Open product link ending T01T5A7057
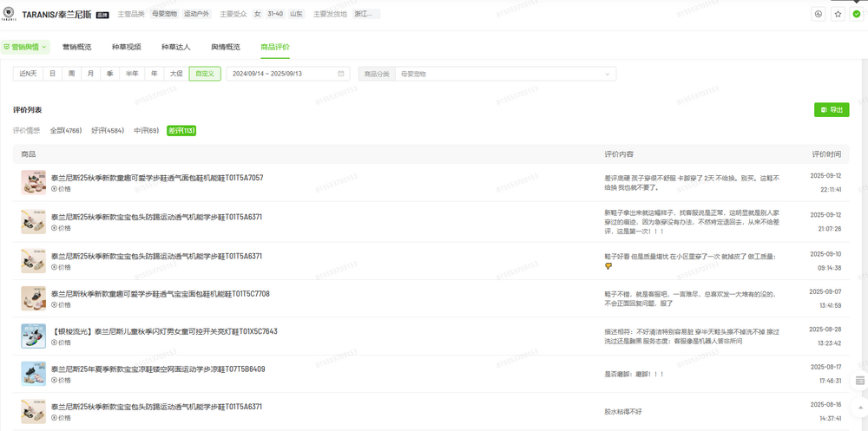Screen dimensions: 868x431 (x=157, y=178)
